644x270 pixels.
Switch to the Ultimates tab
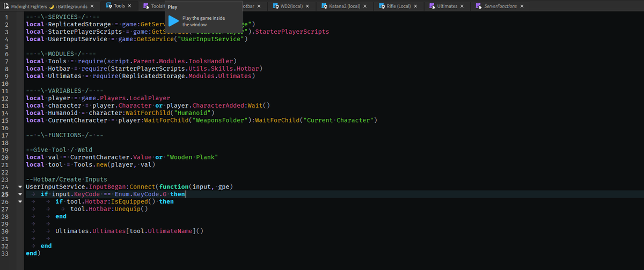click(448, 6)
